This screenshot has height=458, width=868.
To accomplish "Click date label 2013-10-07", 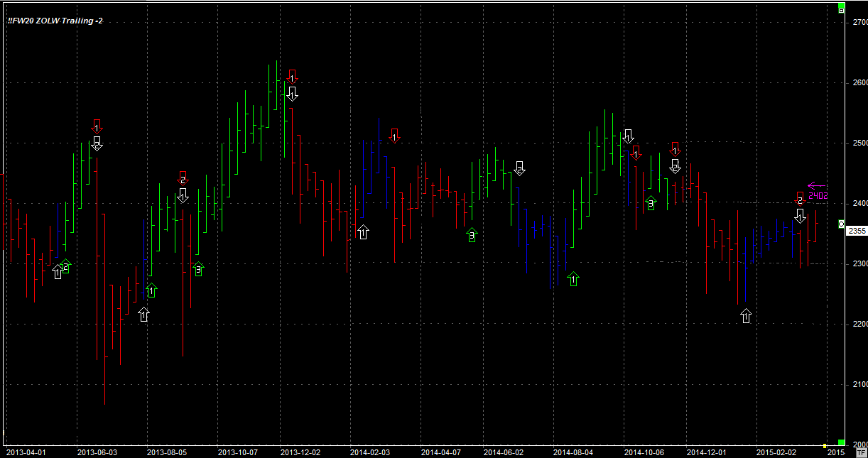I will [x=237, y=452].
